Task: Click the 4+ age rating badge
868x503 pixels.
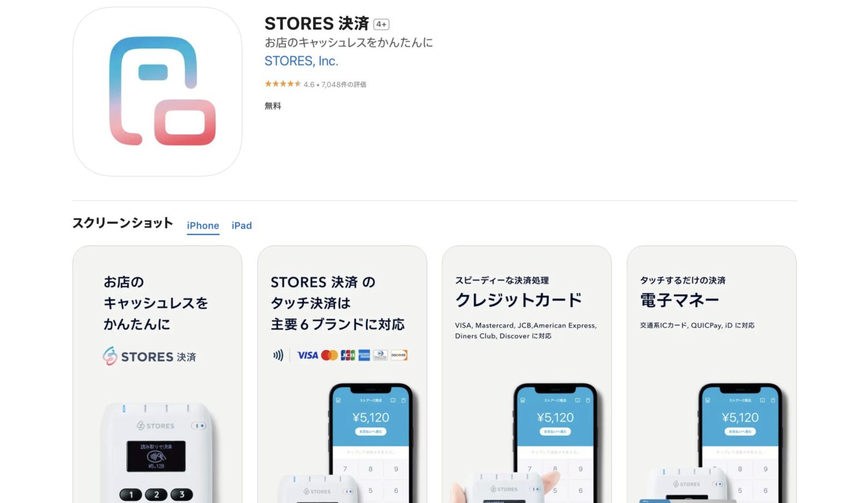Action: click(381, 24)
